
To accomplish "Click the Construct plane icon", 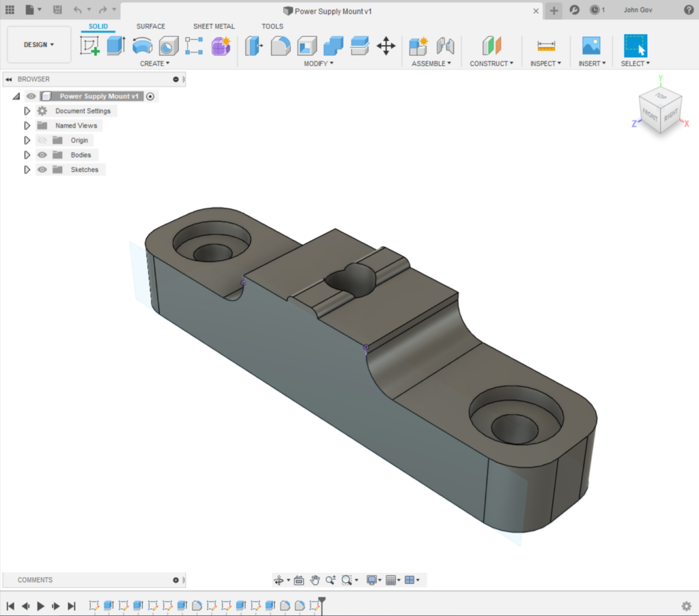I will [491, 46].
